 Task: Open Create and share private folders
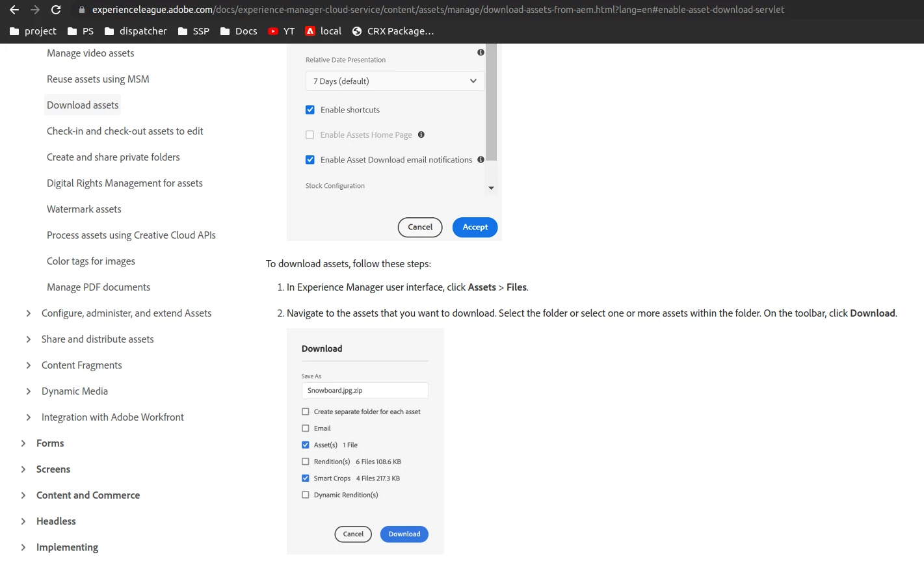click(x=113, y=157)
